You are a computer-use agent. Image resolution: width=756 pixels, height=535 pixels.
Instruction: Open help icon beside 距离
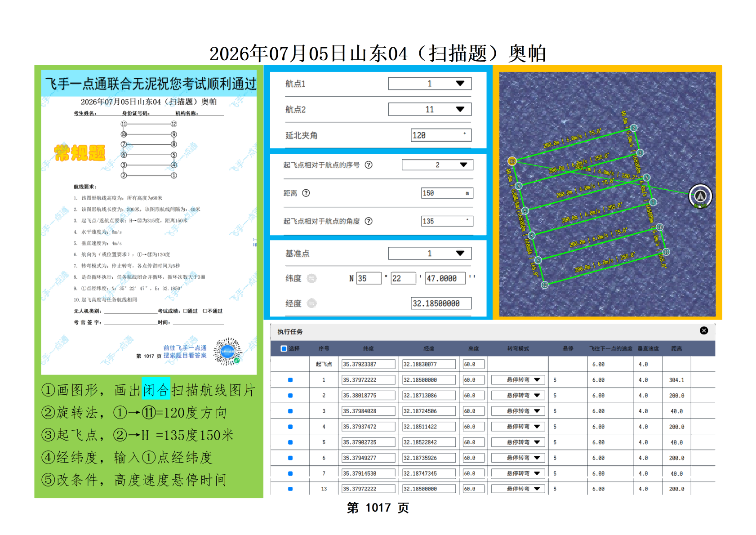pos(306,193)
